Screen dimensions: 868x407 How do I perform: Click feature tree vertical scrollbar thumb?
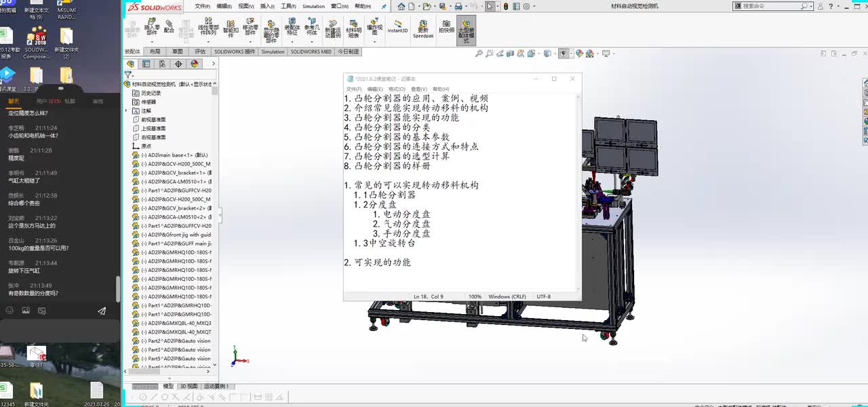coord(215,91)
